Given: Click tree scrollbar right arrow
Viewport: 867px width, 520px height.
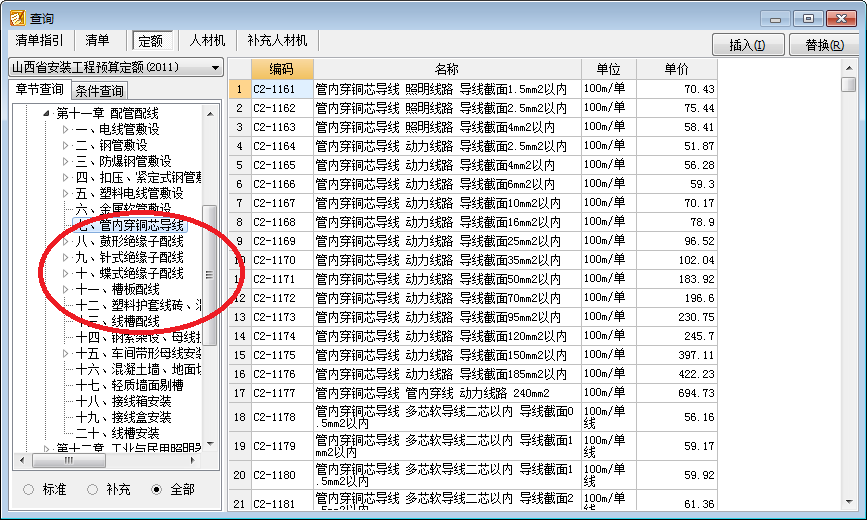Looking at the screenshot, I should (192, 460).
